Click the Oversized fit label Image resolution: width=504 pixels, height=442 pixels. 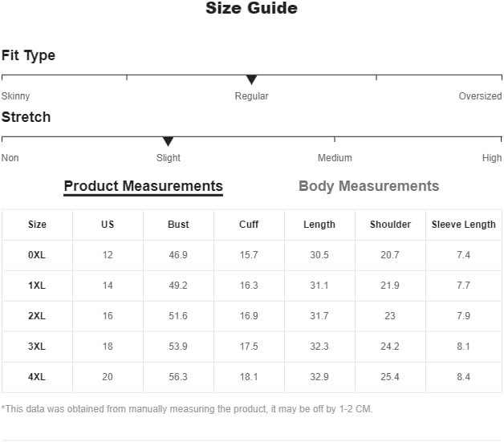point(480,96)
